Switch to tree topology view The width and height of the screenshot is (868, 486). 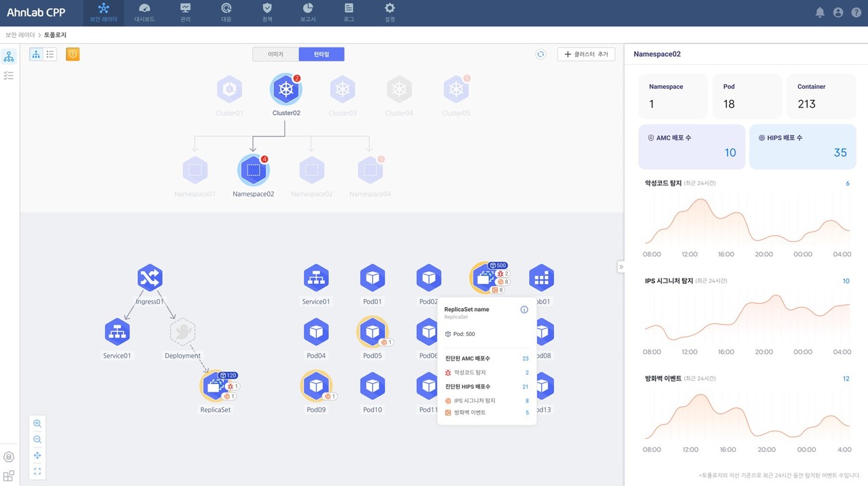(37, 54)
